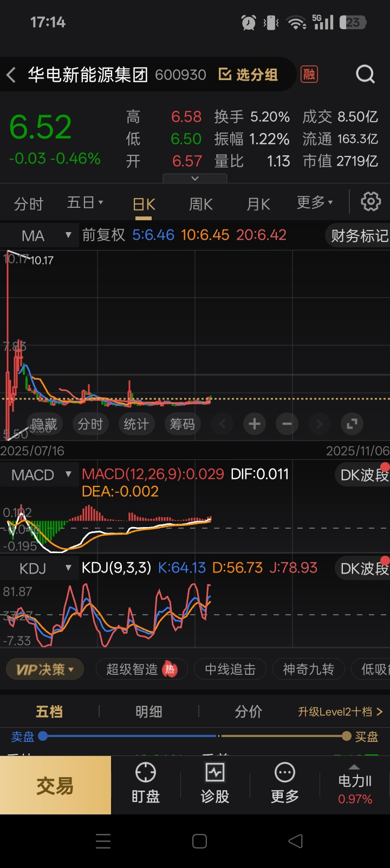
Task: Open chart settings gear icon
Action: 371,202
